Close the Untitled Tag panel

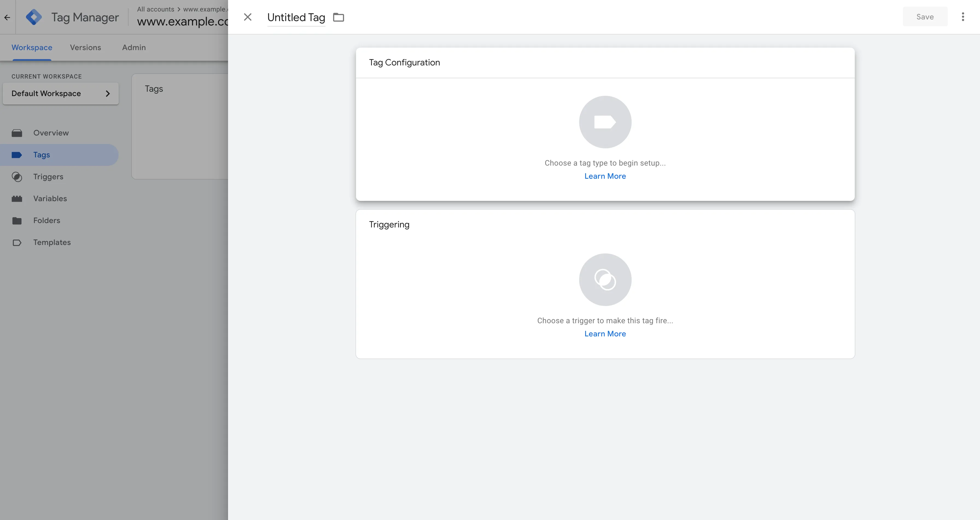[248, 17]
